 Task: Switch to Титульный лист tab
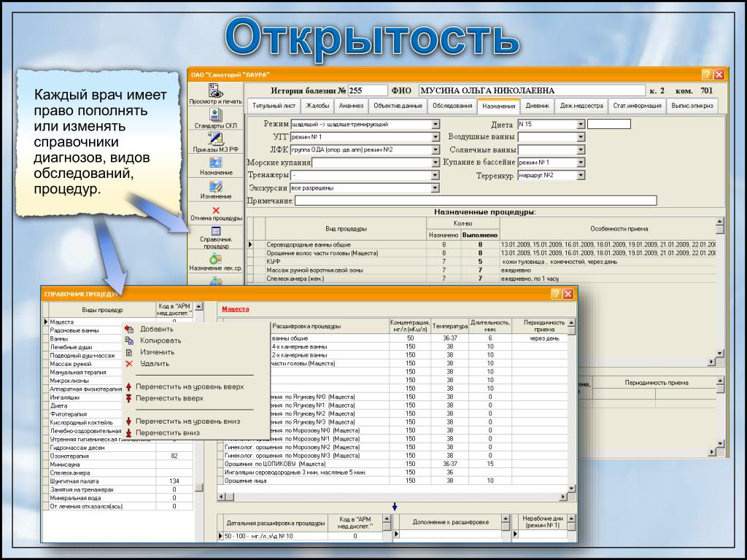tap(274, 106)
